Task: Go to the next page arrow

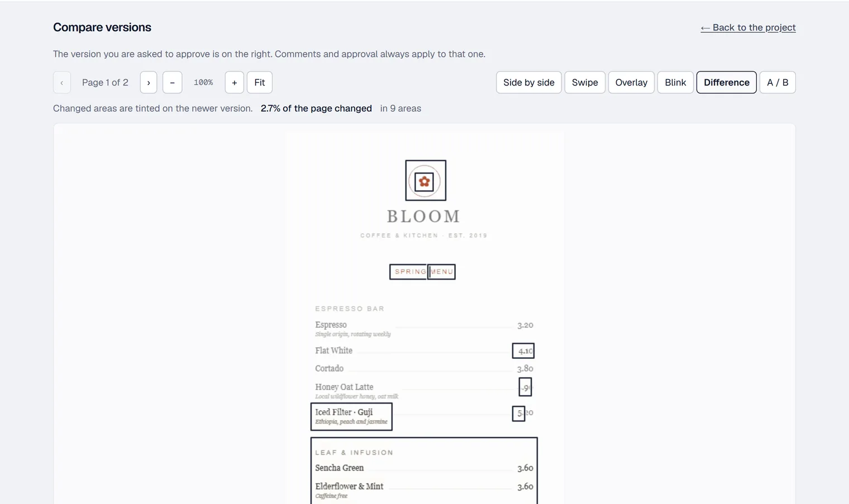Action: [149, 83]
